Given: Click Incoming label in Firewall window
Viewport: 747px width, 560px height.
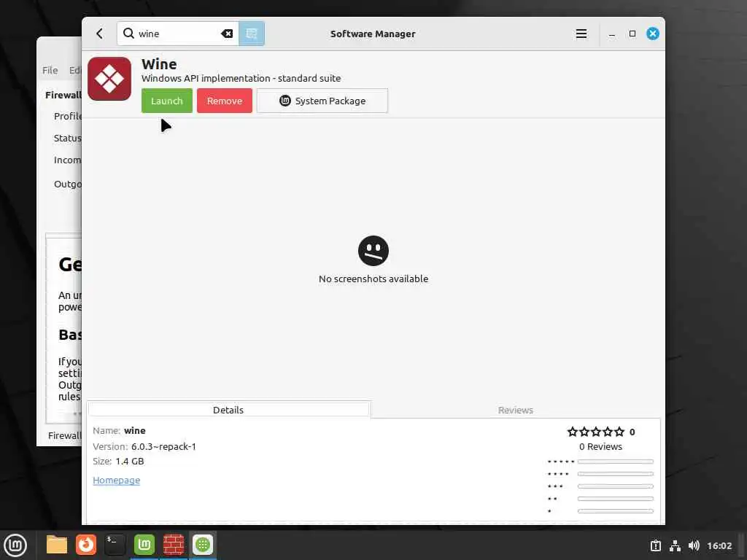Looking at the screenshot, I should click(67, 160).
